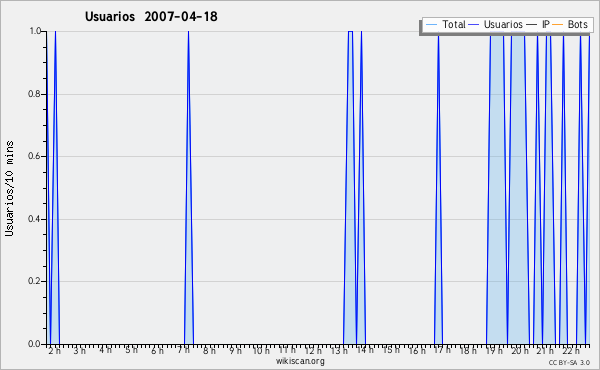
Task: Click the '20 h' x-axis label
Action: (x=520, y=351)
